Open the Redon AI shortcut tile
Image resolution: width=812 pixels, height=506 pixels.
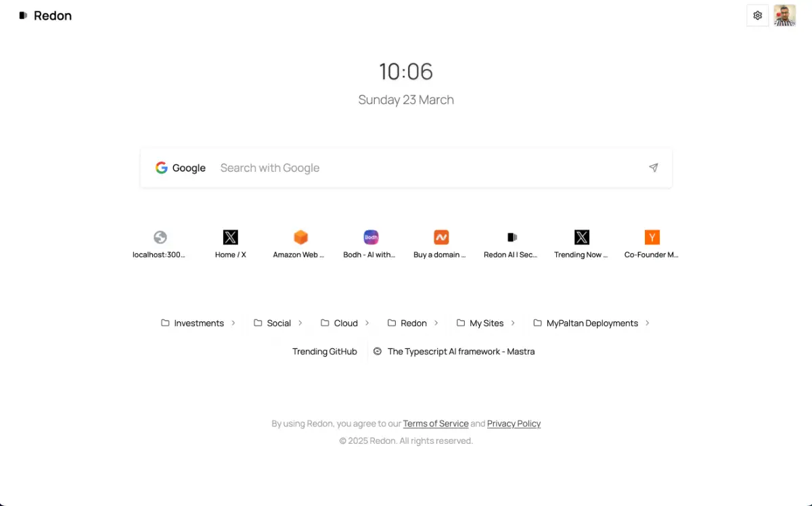(512, 244)
